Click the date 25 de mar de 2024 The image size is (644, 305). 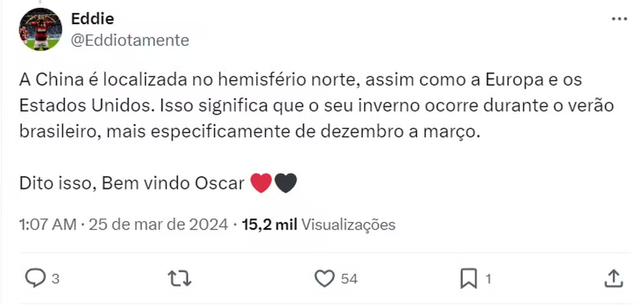pyautogui.click(x=158, y=224)
